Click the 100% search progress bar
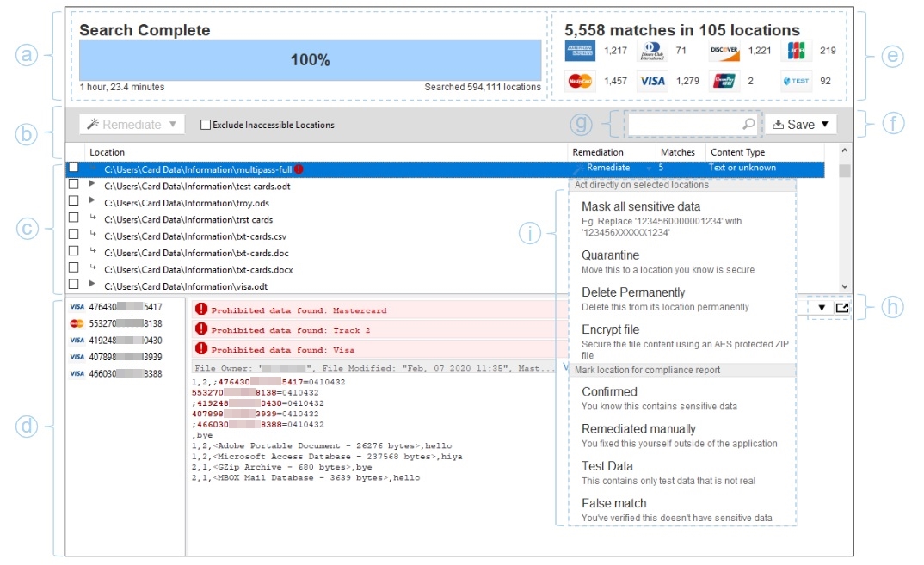924x565 pixels. (310, 60)
